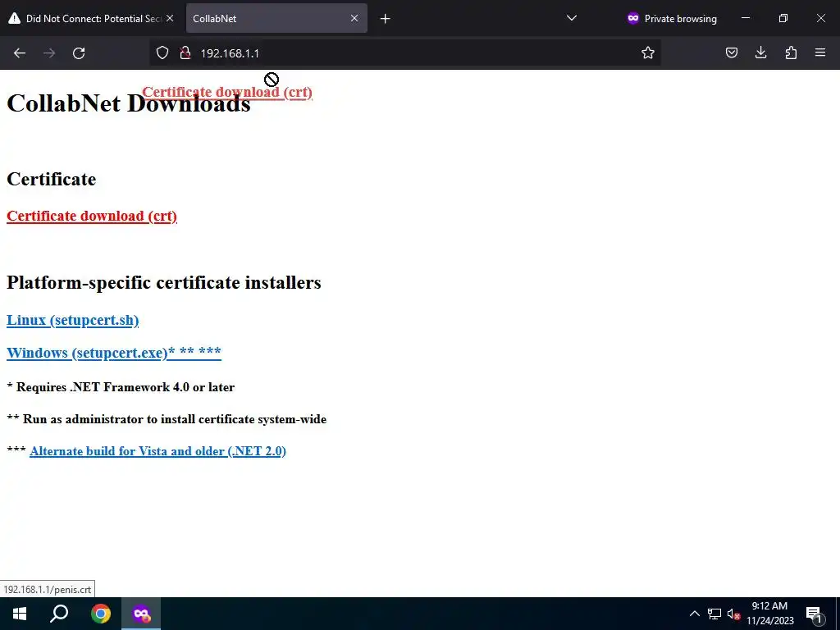Click the CollabNet Downloads heading
The height and width of the screenshot is (630, 840).
point(129,103)
